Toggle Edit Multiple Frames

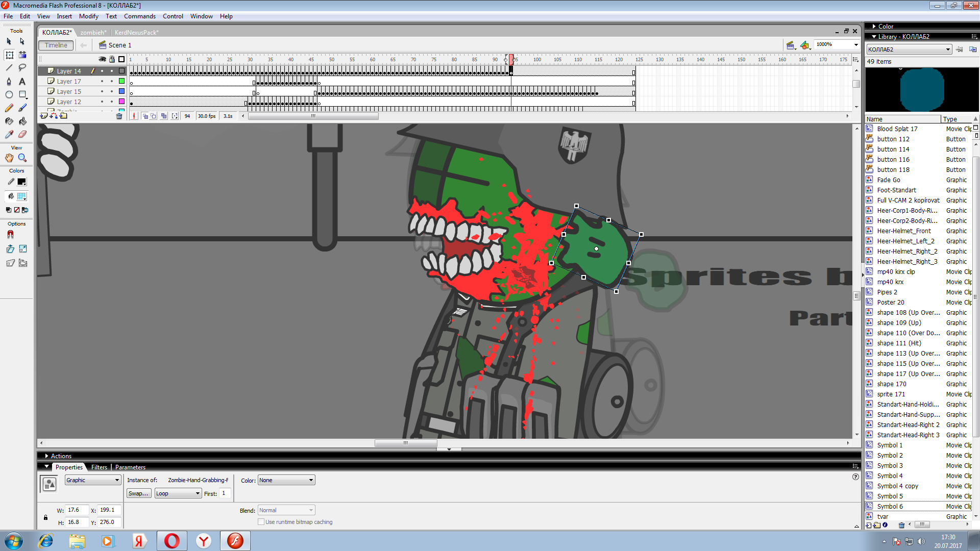tap(163, 116)
